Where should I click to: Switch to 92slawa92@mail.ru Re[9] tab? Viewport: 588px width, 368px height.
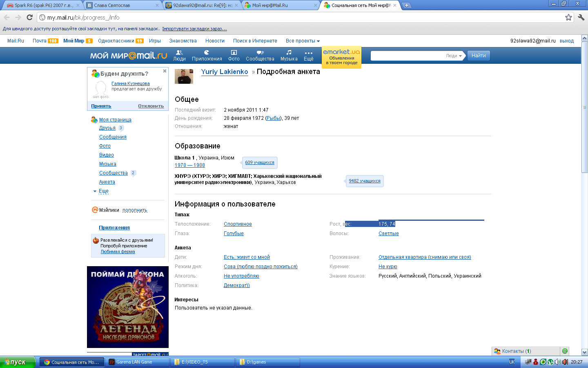[x=202, y=5]
